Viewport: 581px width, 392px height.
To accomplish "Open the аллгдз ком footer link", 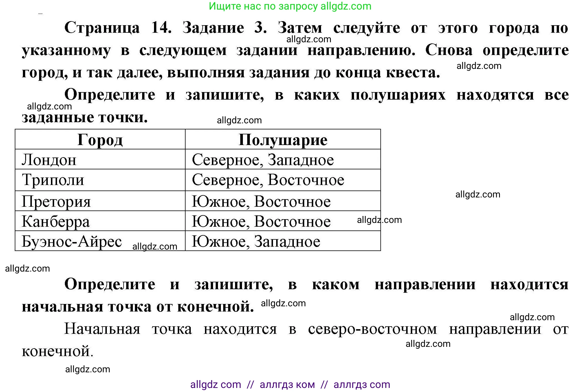I will (287, 384).
